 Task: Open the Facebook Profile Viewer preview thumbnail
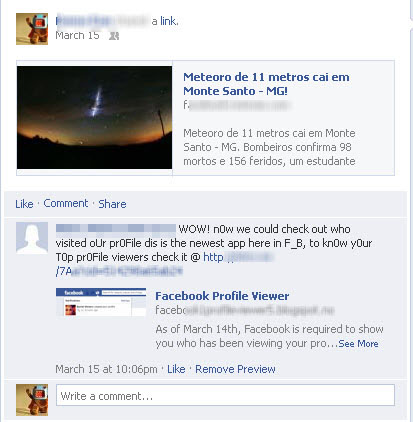pyautogui.click(x=101, y=302)
